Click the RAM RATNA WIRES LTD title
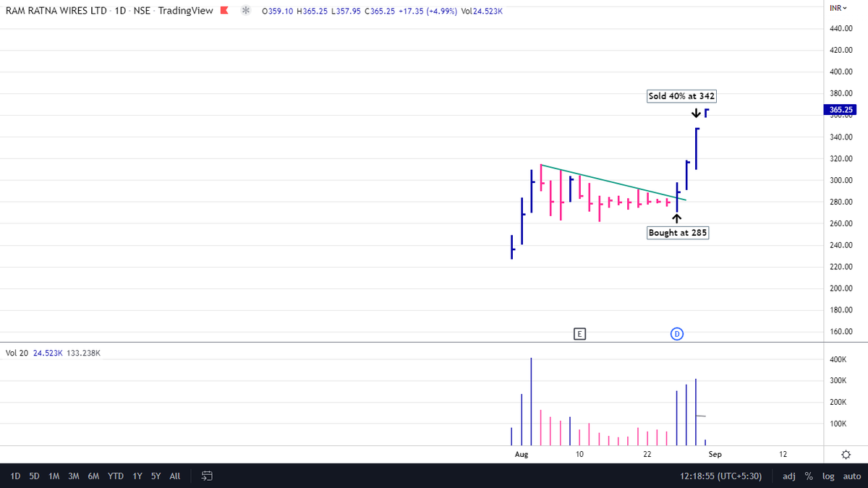Screen dimensions: 868x488 click(x=55, y=10)
